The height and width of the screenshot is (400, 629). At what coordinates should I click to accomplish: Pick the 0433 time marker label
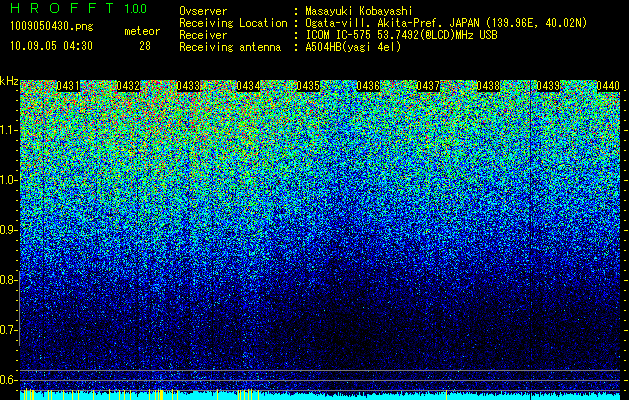coord(188,86)
